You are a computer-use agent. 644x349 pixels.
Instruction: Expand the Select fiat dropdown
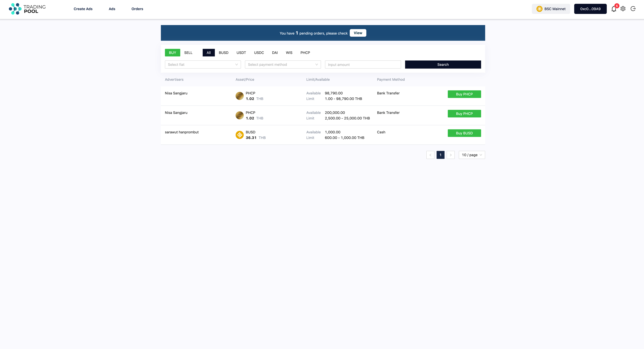coord(203,64)
